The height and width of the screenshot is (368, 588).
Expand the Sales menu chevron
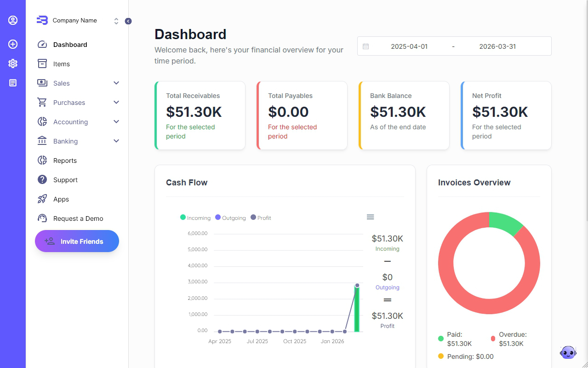click(116, 83)
